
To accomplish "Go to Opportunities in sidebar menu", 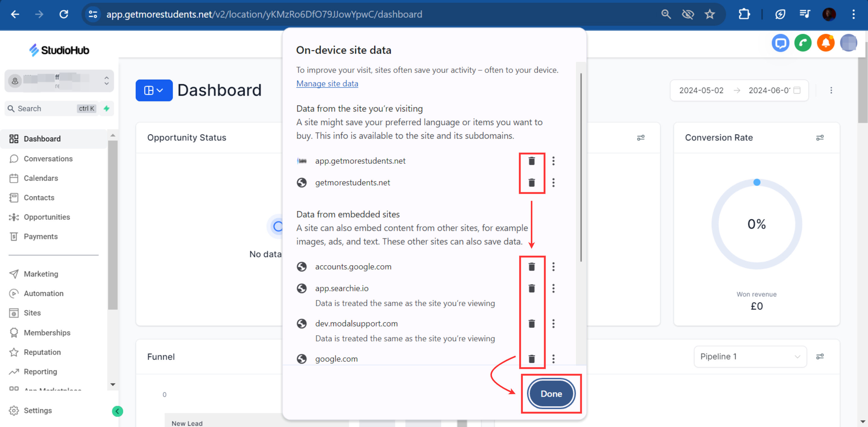I will coord(46,217).
